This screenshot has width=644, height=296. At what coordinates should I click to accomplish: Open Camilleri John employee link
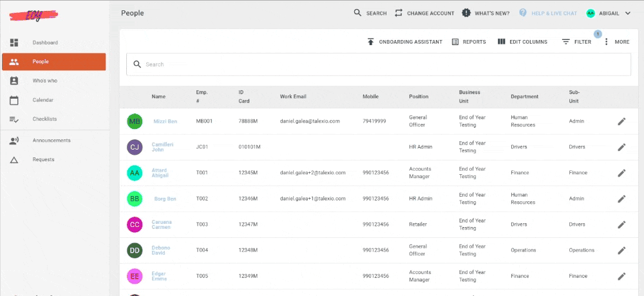[162, 147]
